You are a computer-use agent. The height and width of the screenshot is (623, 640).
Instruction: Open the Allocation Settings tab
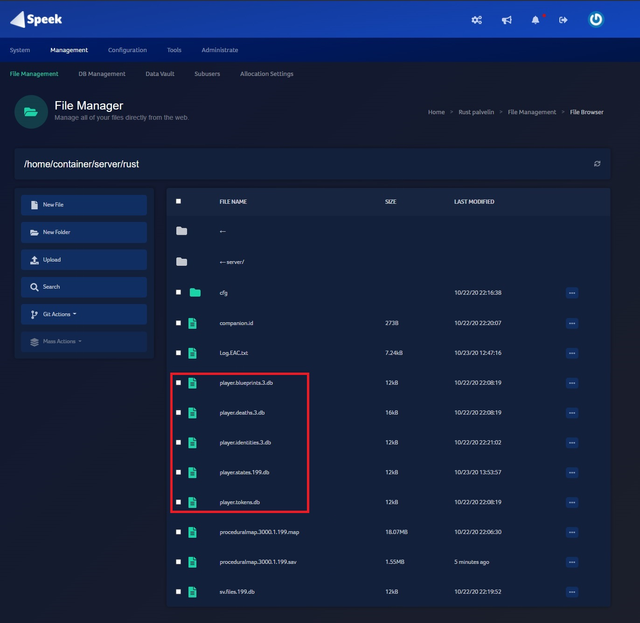tap(267, 74)
